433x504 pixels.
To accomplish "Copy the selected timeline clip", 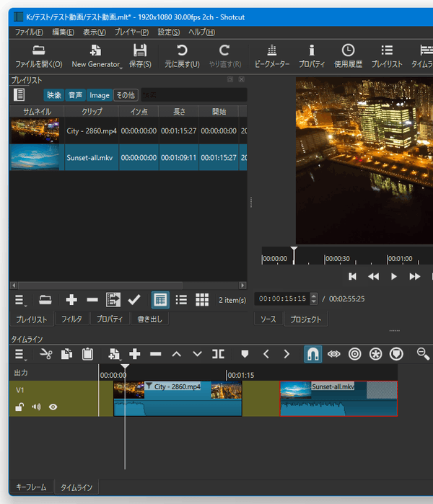I will pyautogui.click(x=66, y=354).
